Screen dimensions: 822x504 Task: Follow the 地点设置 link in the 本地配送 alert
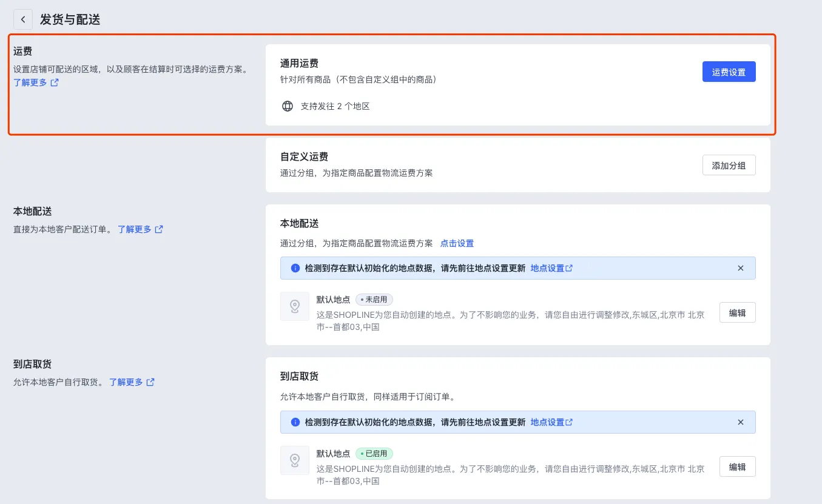(551, 268)
